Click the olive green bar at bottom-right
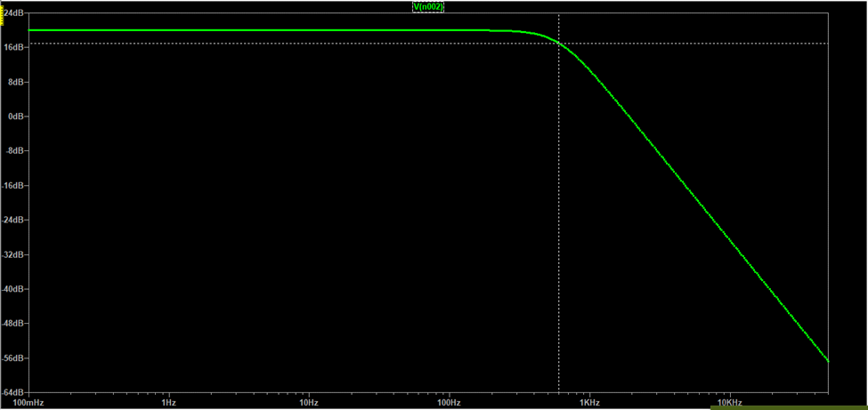The height and width of the screenshot is (410, 868). (789, 406)
